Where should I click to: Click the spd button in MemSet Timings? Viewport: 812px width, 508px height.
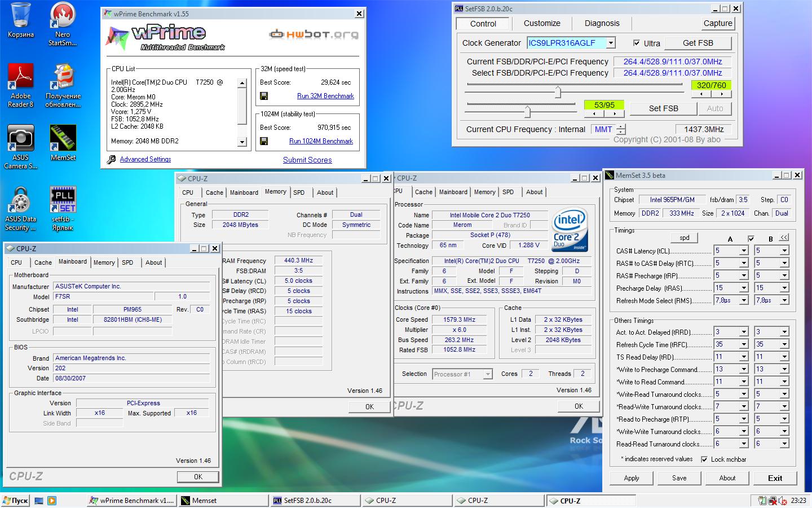point(685,238)
